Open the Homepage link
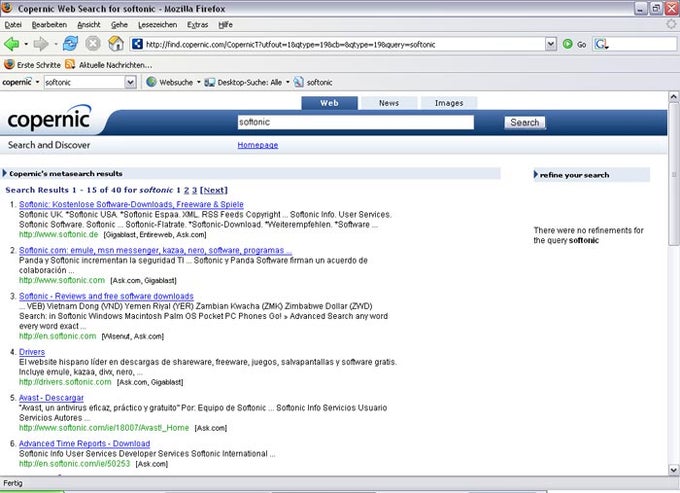 [258, 145]
